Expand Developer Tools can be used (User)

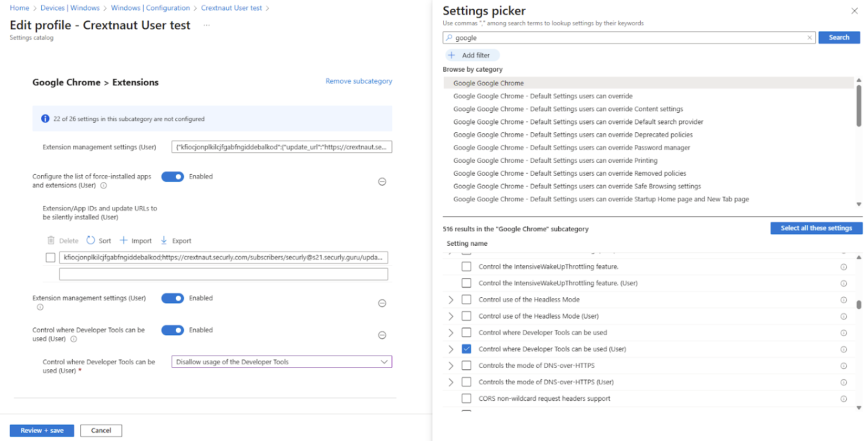click(451, 349)
